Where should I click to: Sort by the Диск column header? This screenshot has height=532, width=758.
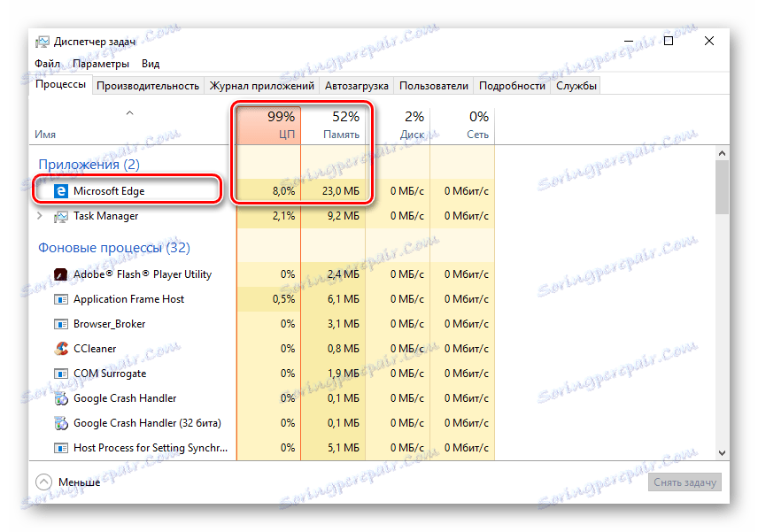[x=398, y=125]
